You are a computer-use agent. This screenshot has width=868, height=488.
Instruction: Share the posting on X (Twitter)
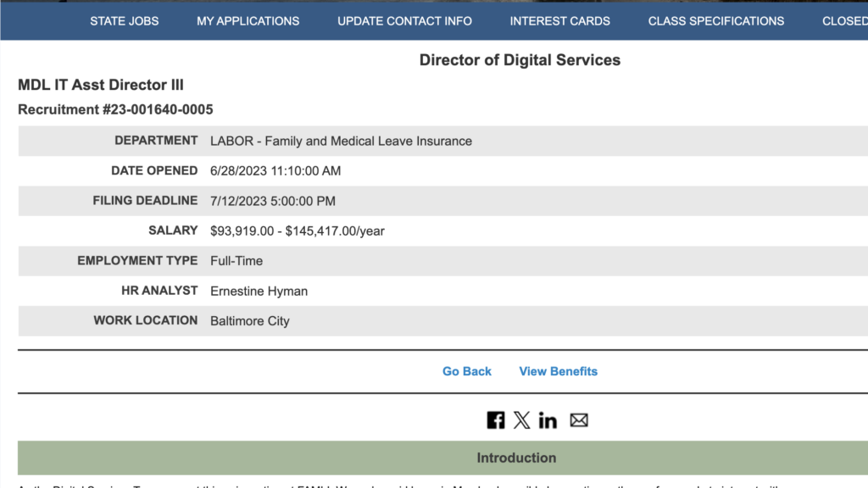click(x=521, y=420)
